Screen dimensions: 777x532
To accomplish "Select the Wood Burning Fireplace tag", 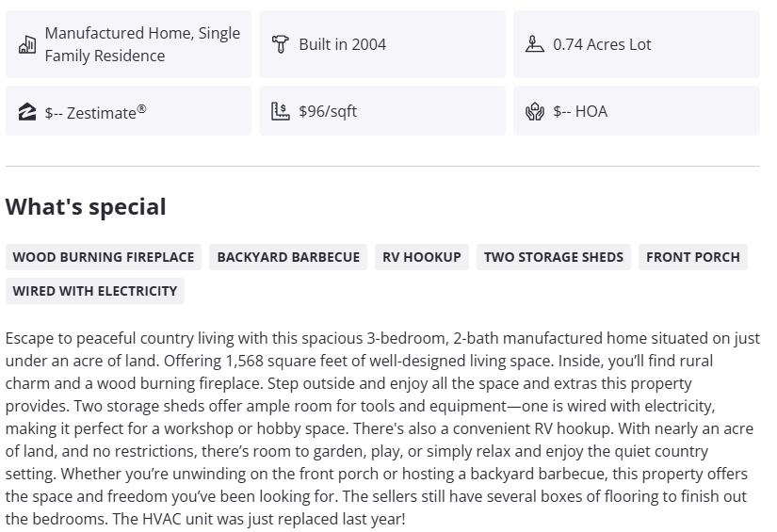I will pos(104,257).
